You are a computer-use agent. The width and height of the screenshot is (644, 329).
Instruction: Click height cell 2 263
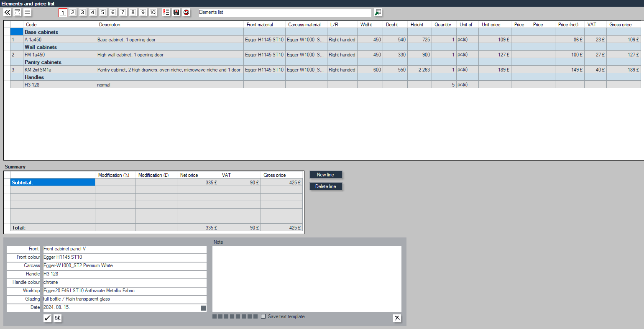point(419,70)
